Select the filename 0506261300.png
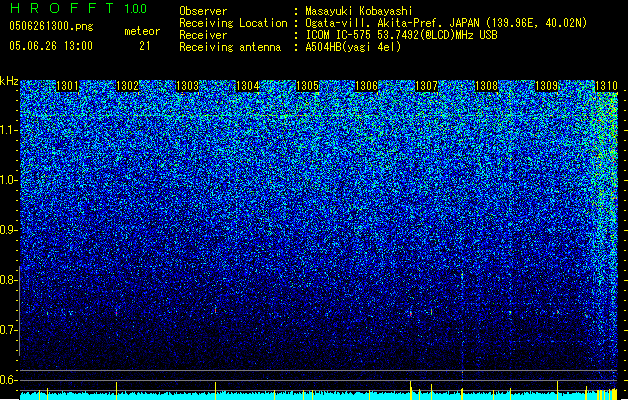This screenshot has width=629, height=400. point(51,26)
